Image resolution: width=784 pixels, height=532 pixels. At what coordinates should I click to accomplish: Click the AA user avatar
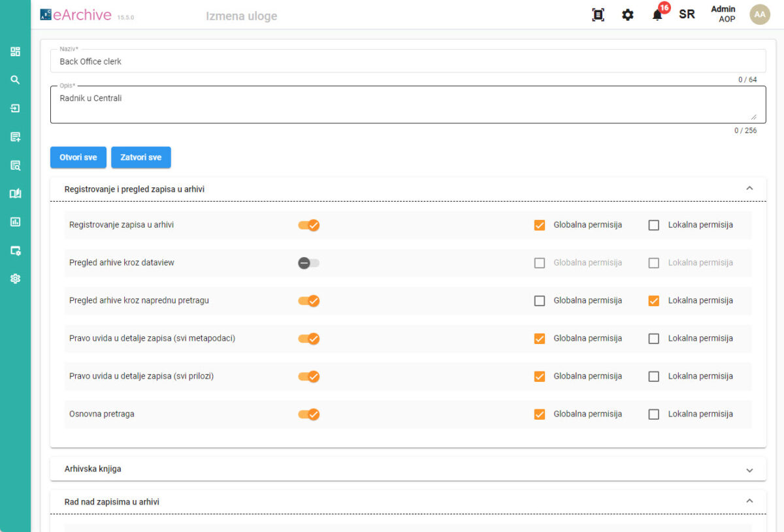(x=759, y=14)
